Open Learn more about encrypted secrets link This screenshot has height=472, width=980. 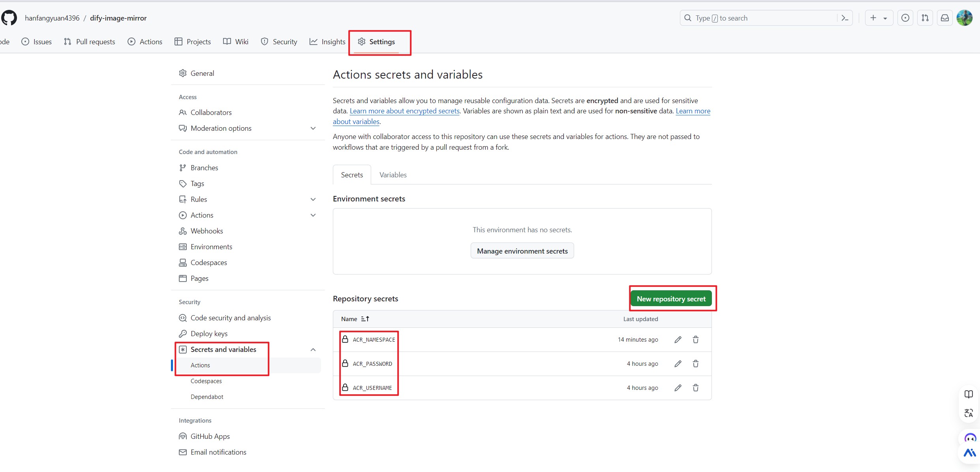pyautogui.click(x=404, y=111)
